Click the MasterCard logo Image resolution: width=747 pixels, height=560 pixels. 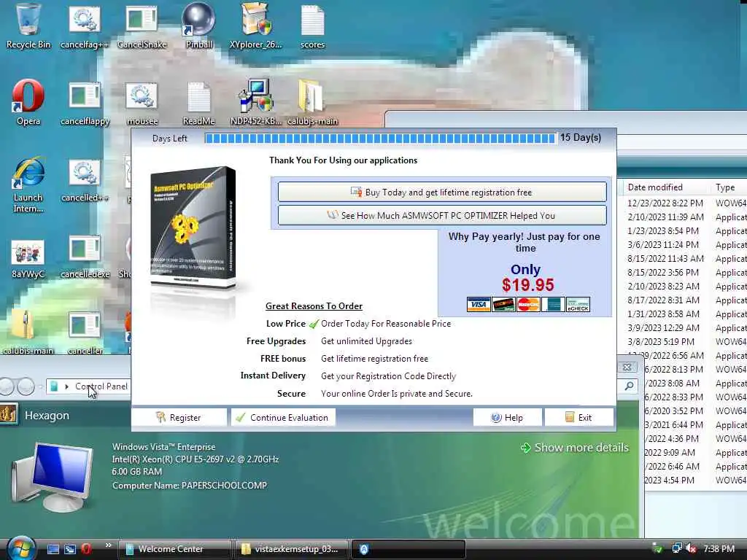click(x=528, y=304)
